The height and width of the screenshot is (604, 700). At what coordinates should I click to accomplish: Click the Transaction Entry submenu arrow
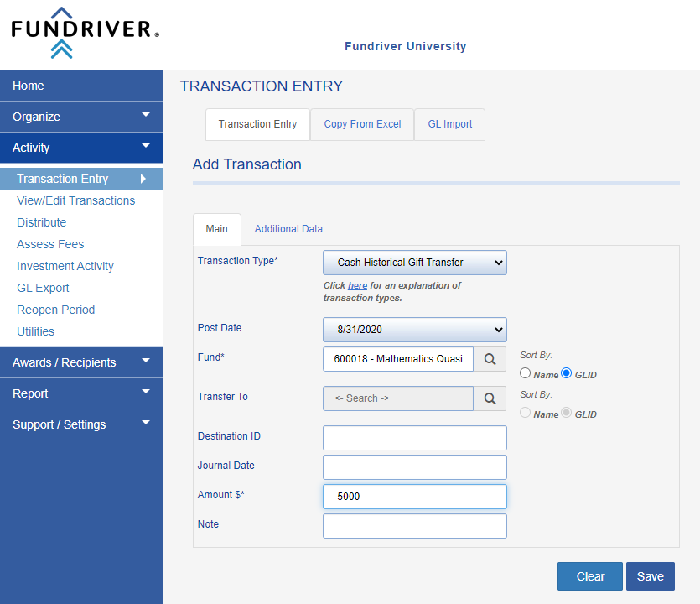pos(143,179)
